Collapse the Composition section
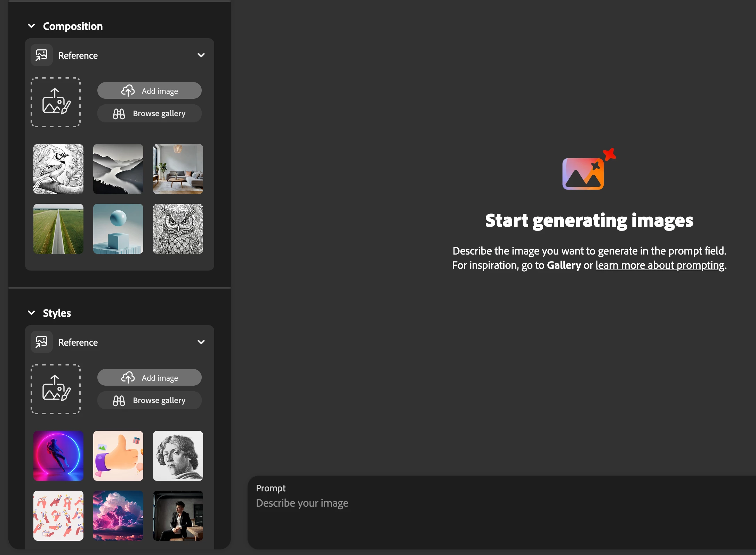 31,26
